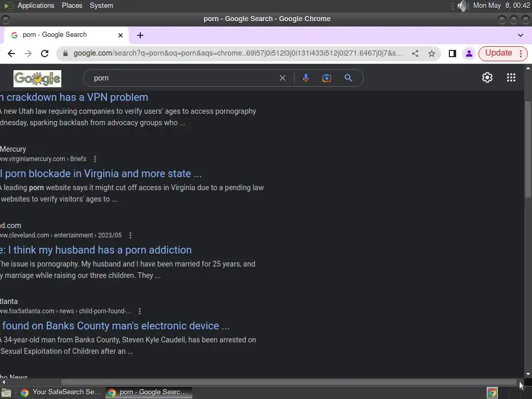This screenshot has width=532, height=399.
Task: Open 'Banks County man's electronic device' result
Action: [115, 326]
